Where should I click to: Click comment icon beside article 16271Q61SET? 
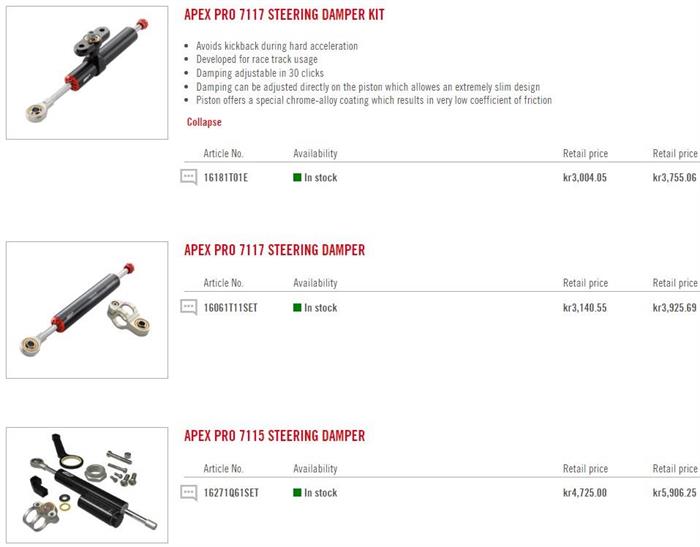point(188,493)
